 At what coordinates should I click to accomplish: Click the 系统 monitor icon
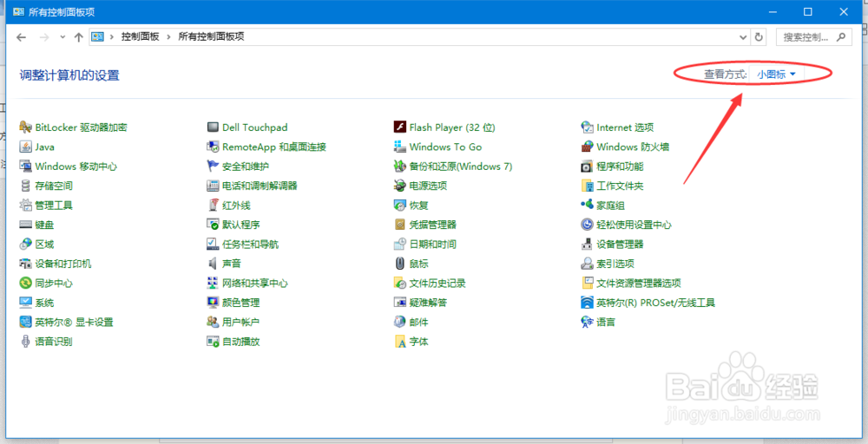click(25, 303)
